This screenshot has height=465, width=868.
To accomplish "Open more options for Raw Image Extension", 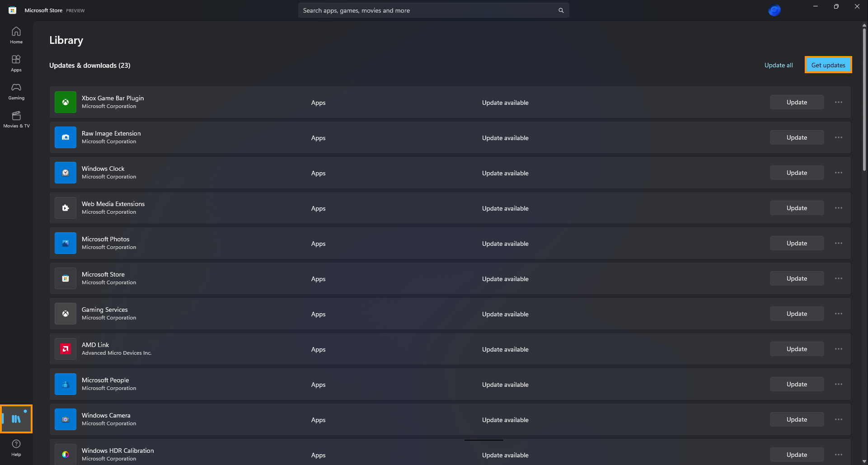I will pos(839,137).
